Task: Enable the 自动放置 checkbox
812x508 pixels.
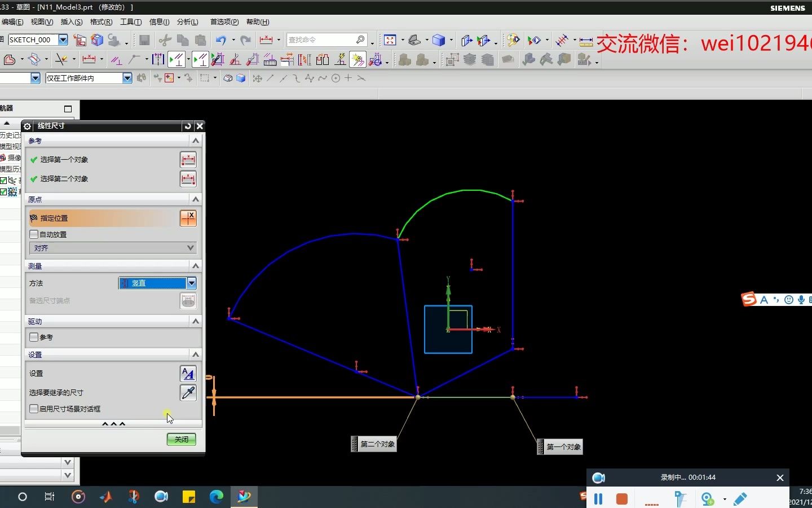Action: [x=34, y=234]
